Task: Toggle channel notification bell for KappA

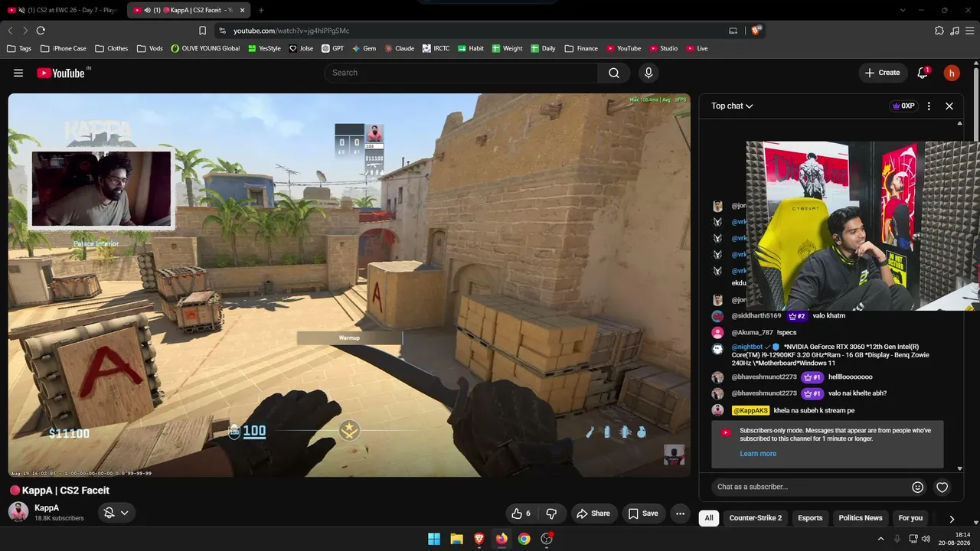Action: coord(109,513)
